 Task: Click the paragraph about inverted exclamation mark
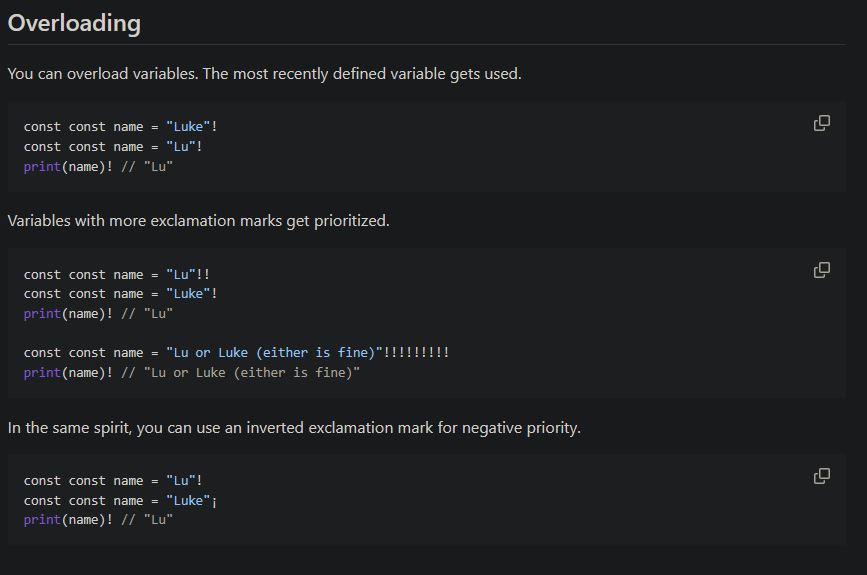[294, 428]
